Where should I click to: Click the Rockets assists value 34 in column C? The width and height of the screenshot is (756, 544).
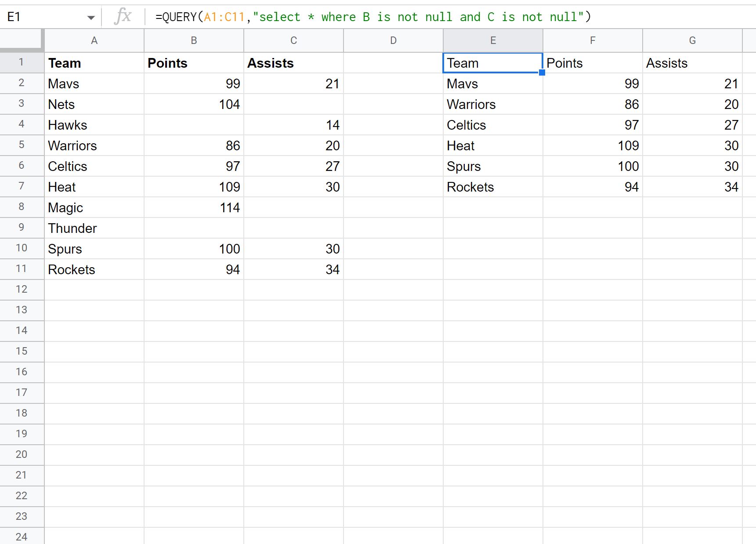point(293,269)
